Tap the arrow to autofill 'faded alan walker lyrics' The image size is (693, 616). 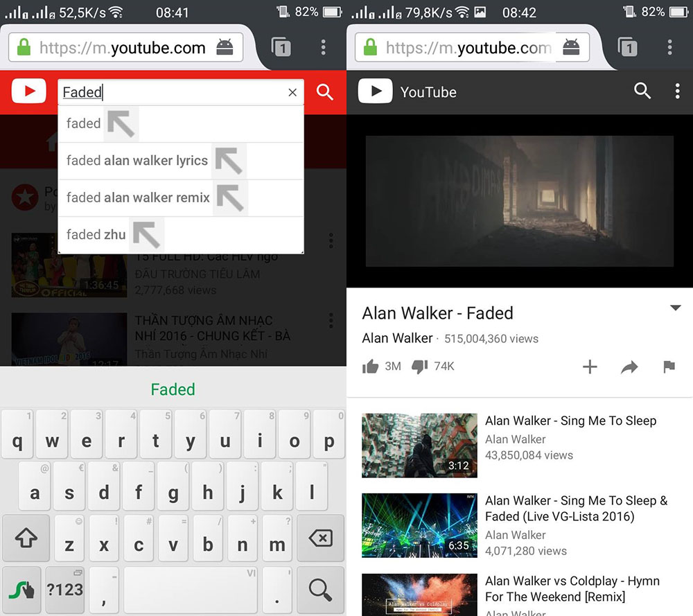click(229, 160)
